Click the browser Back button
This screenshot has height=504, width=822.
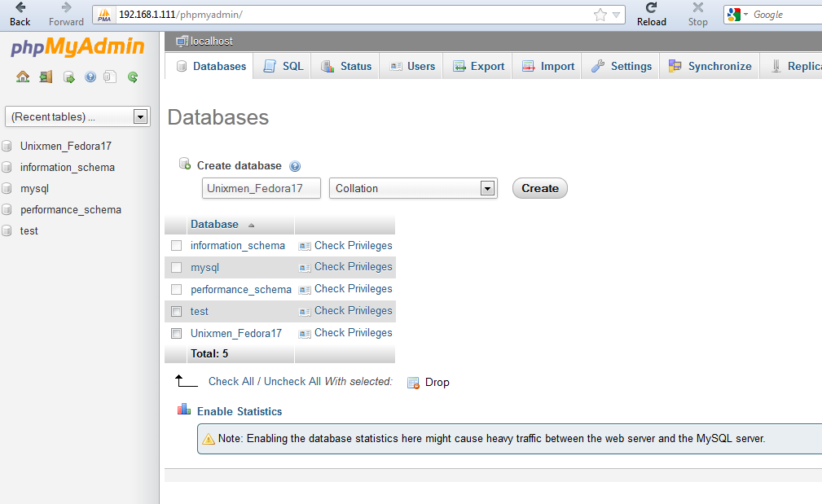(20, 14)
